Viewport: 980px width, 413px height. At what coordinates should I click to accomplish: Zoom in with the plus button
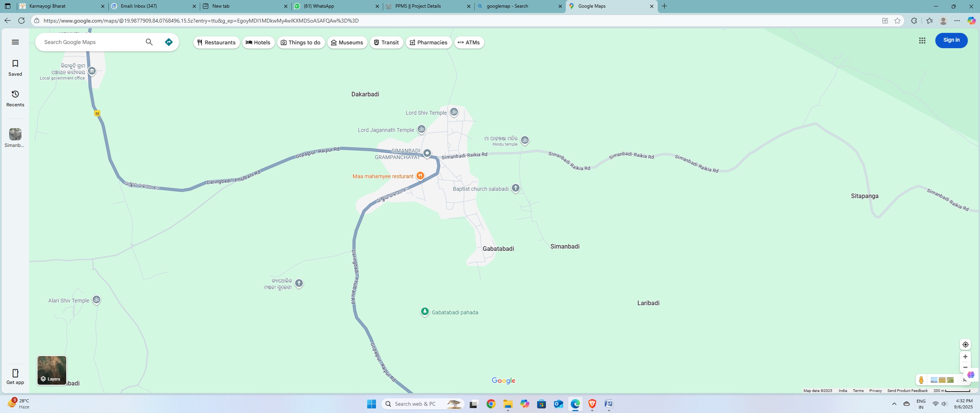click(965, 357)
